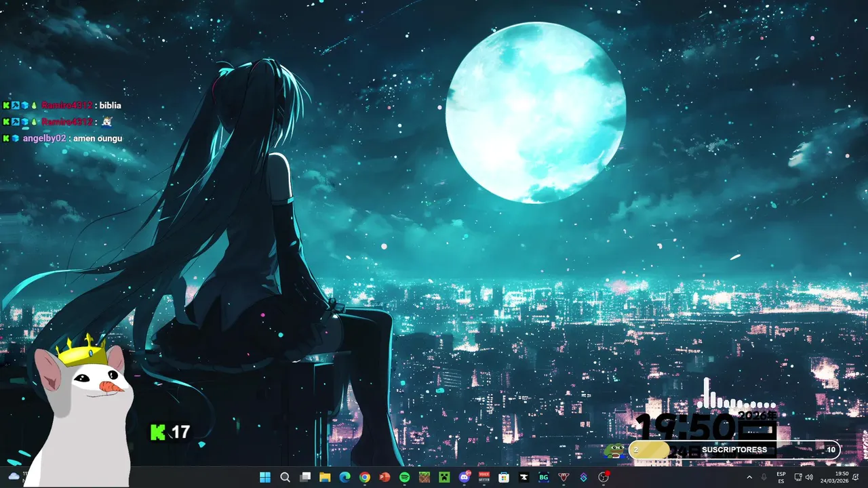This screenshot has height=488, width=868.
Task: Open the red winged-logo app on the taskbar
Action: point(564,477)
